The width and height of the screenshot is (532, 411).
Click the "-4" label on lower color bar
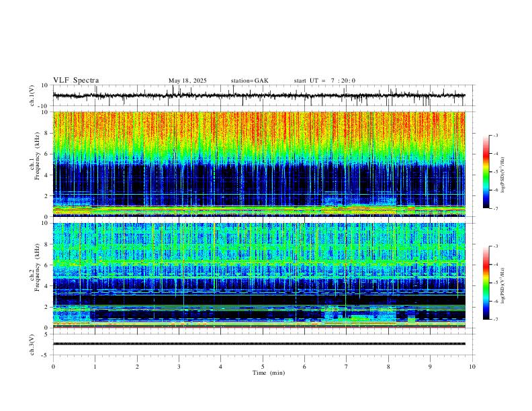click(x=496, y=265)
